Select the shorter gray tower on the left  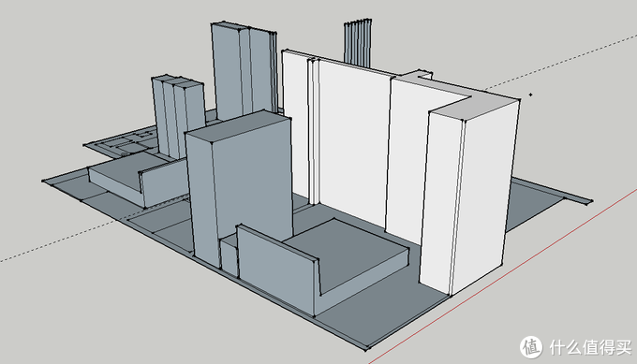(179, 116)
